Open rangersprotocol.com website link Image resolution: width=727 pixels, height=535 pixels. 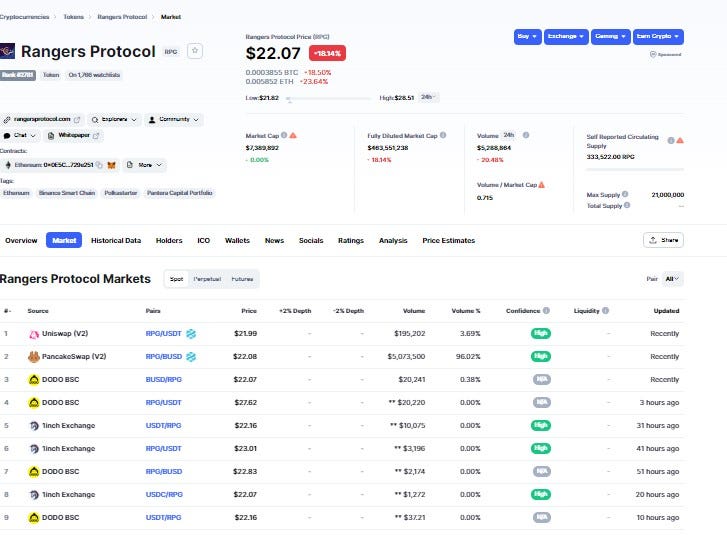coord(42,120)
